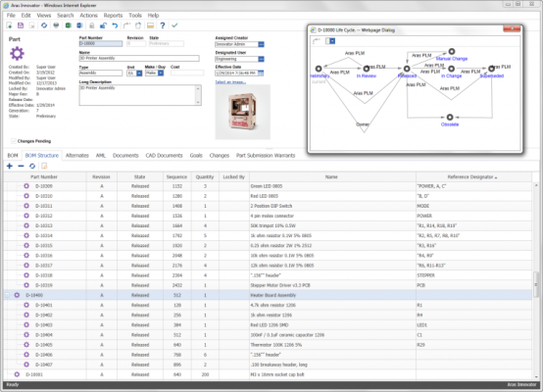Click the orange card icon in main toolbar
Viewport: 543px width, 392px height.
click(x=150, y=25)
